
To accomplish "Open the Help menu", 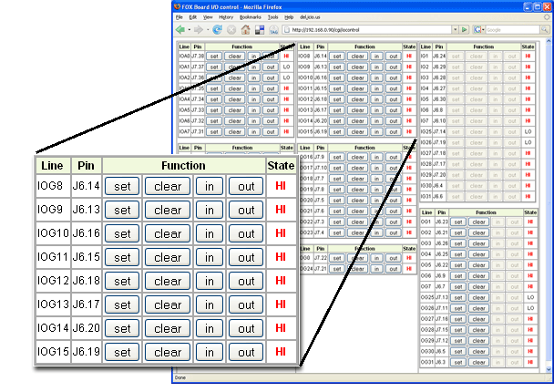I will [289, 17].
